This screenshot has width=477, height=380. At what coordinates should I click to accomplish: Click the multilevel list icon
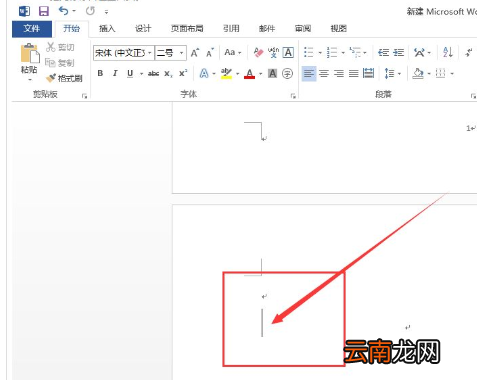pyautogui.click(x=355, y=52)
